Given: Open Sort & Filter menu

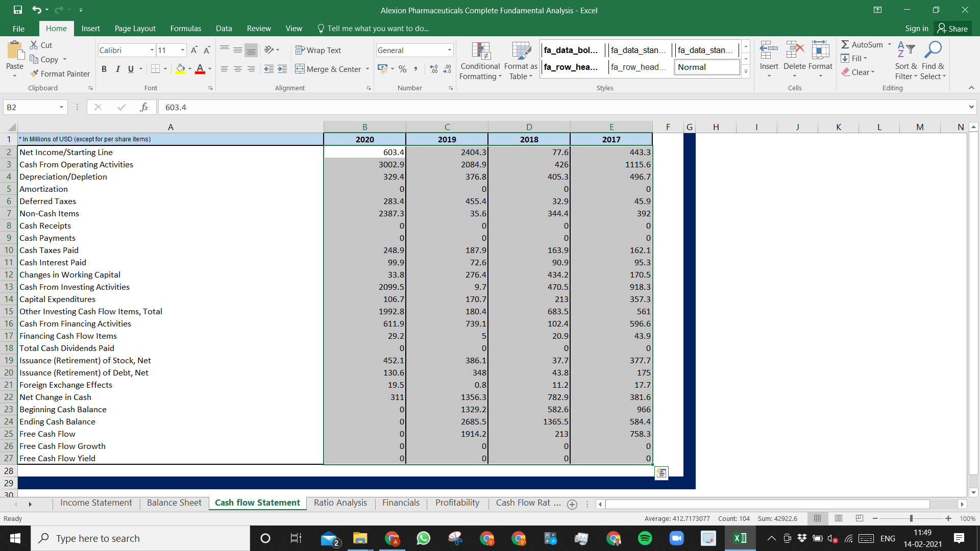Looking at the screenshot, I should [x=906, y=60].
